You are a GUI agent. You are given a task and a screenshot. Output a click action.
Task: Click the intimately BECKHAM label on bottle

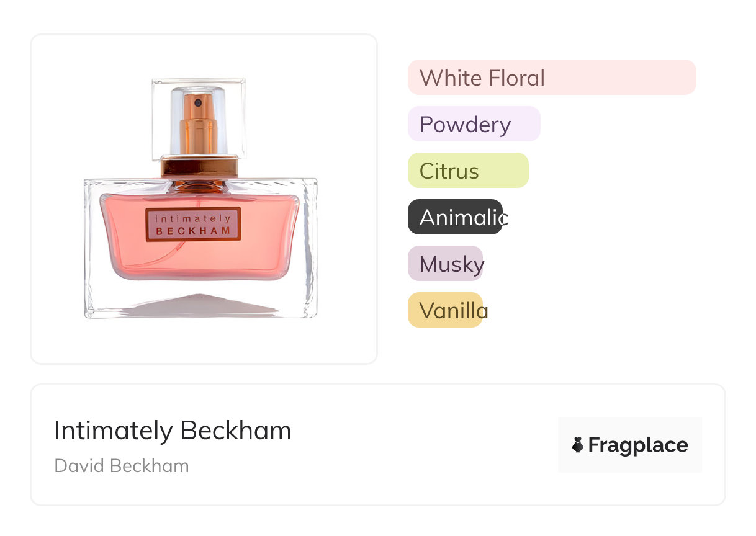pos(193,225)
